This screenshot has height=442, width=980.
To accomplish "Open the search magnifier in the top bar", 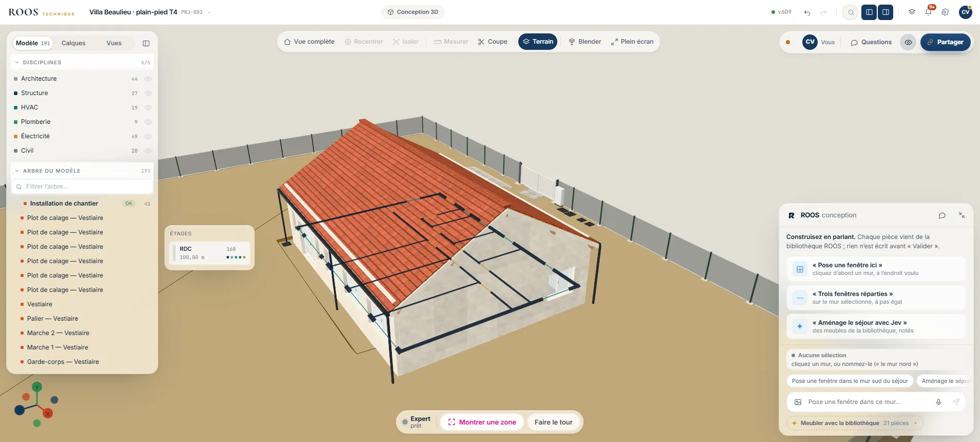I will point(851,12).
